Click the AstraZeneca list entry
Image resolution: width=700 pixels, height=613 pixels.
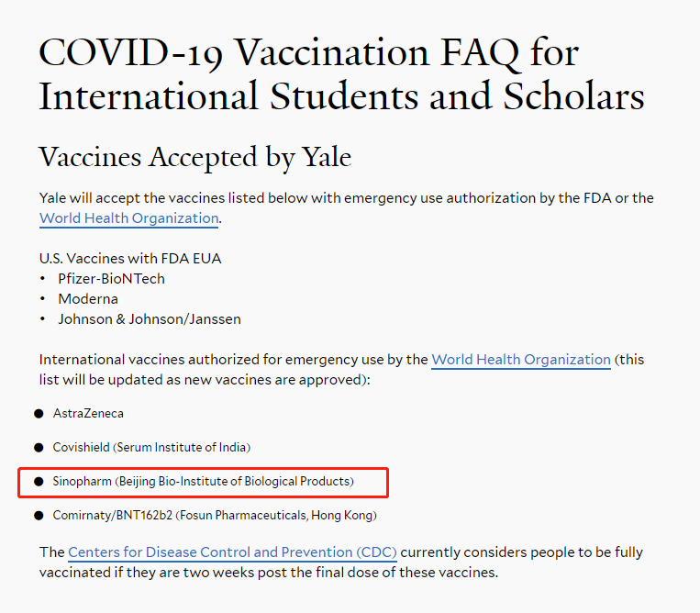88,414
